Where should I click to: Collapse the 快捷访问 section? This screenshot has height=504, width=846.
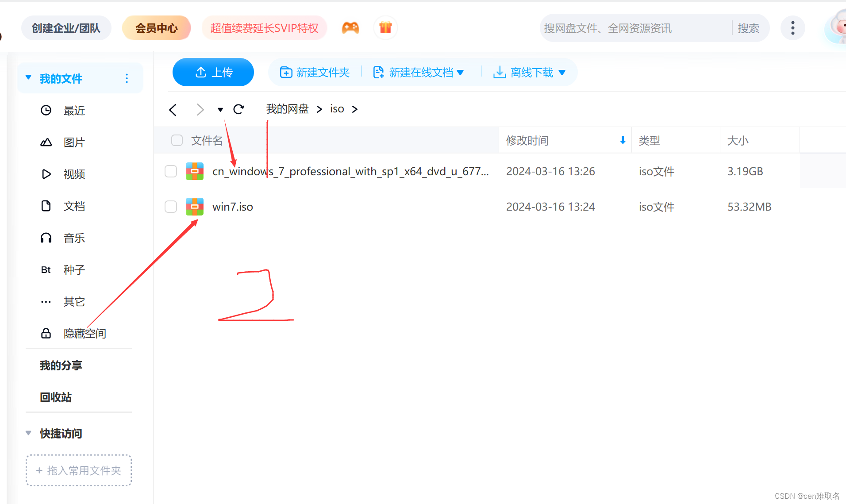pos(28,433)
